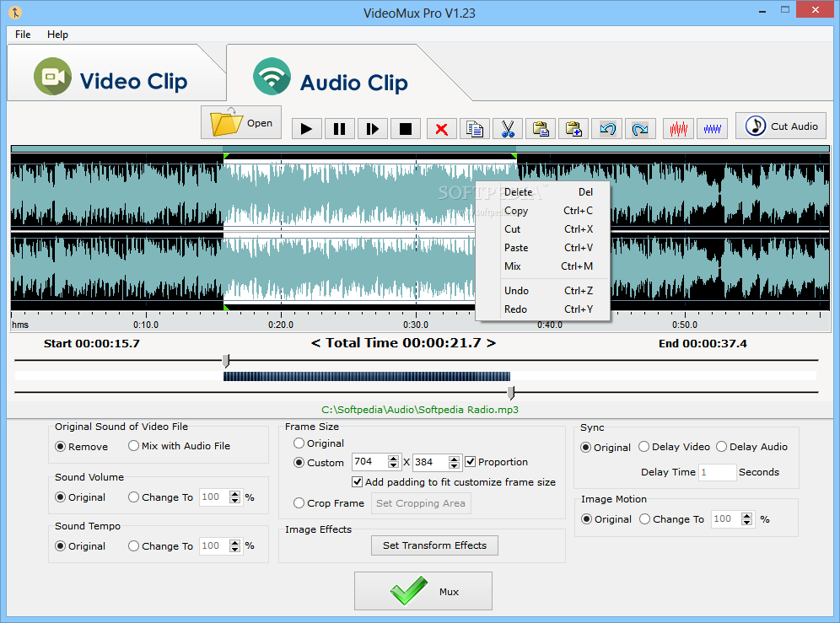Click the blue selection progress bar
Screen dimensions: 840x623
(x=367, y=377)
